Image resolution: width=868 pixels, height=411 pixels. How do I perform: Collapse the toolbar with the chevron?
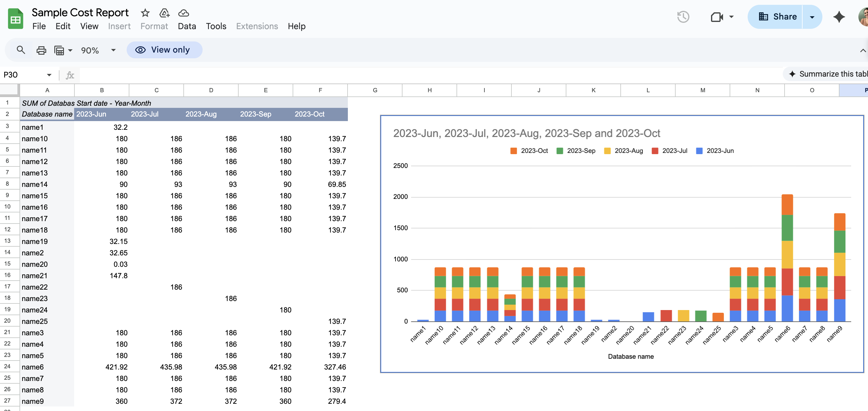[x=863, y=50]
